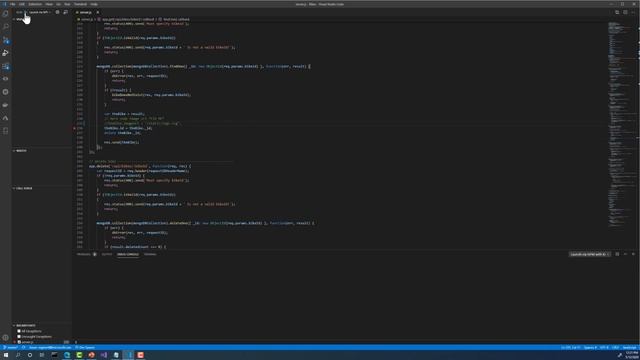Open the Edit menu
The height and width of the screenshot is (360, 640).
point(22,4)
